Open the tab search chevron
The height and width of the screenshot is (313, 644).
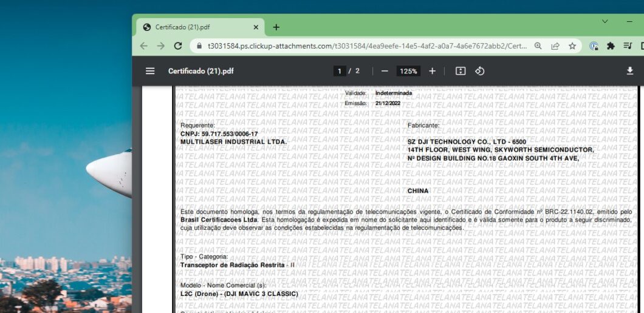click(605, 21)
